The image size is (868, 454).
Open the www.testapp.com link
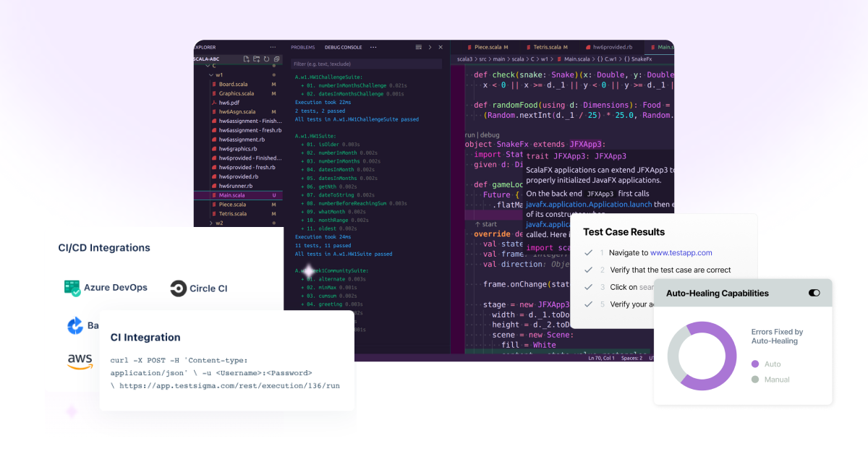pyautogui.click(x=681, y=253)
